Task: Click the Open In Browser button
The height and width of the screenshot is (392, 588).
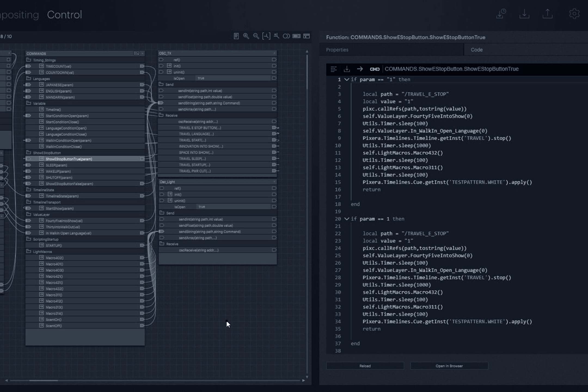Action: click(449, 366)
